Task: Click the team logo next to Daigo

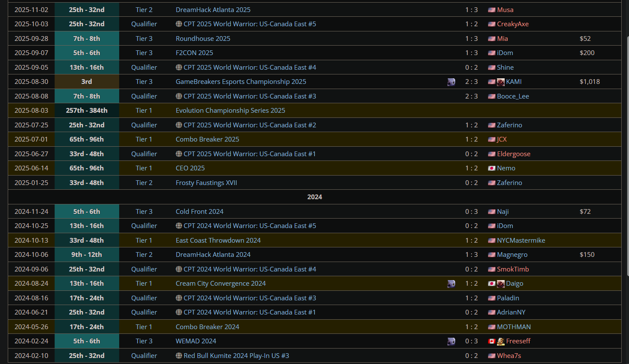Action: point(501,284)
